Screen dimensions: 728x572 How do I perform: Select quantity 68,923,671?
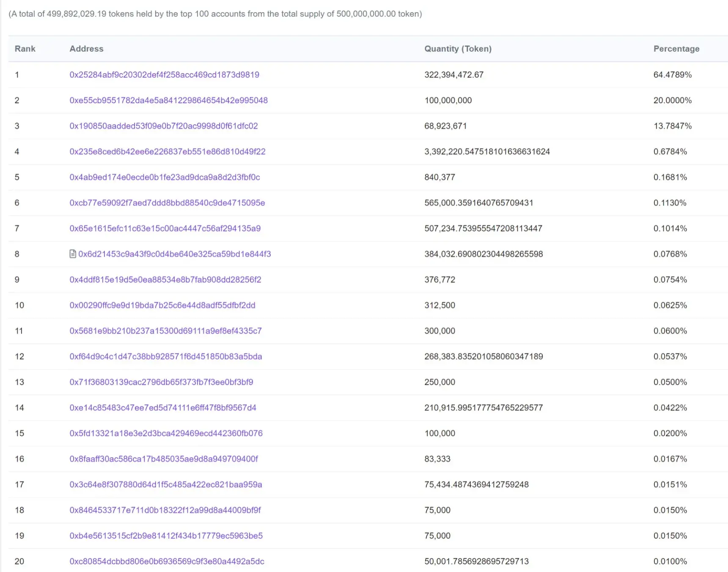coord(445,126)
